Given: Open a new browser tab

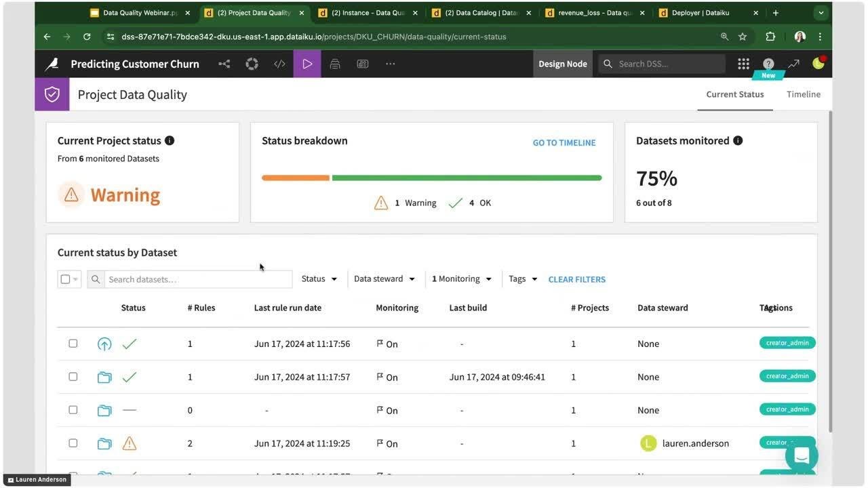Looking at the screenshot, I should click(776, 12).
